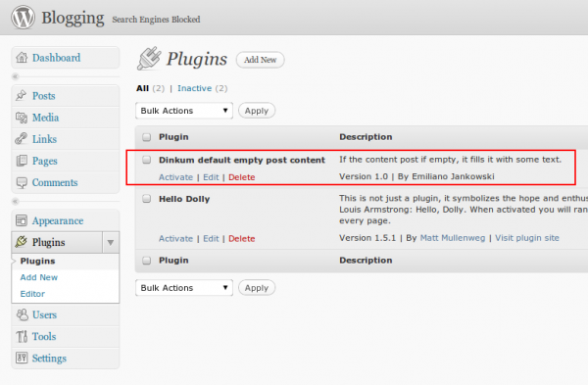Click the Links chain icon
588x385 pixels.
pyautogui.click(x=21, y=139)
